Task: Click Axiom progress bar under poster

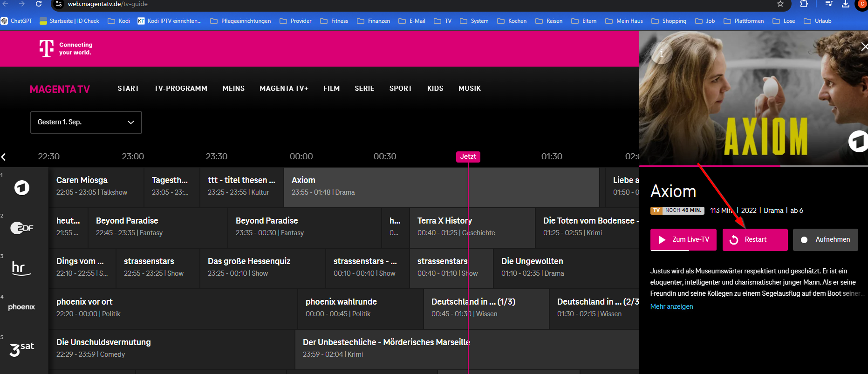Action: [753, 166]
